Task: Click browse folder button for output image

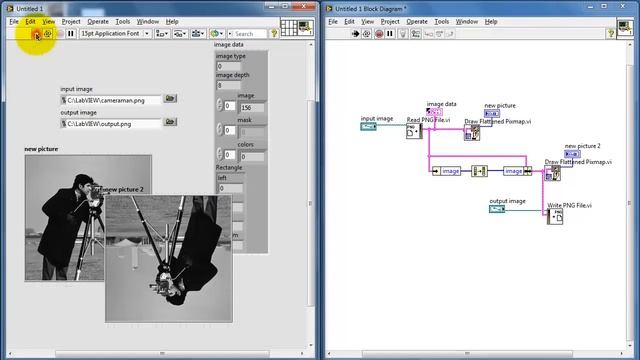Action: tap(170, 122)
